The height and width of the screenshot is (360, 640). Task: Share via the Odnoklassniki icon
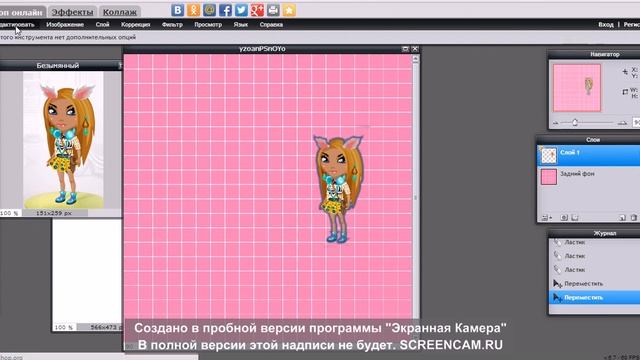point(193,10)
